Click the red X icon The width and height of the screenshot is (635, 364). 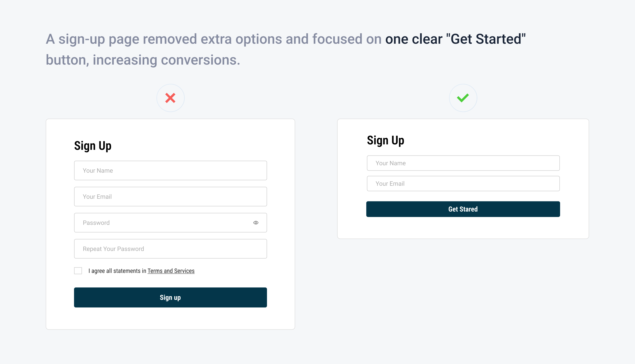171,98
